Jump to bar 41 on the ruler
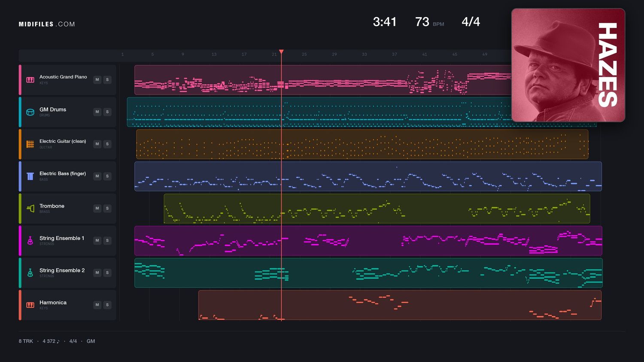The image size is (644, 362). tap(425, 54)
